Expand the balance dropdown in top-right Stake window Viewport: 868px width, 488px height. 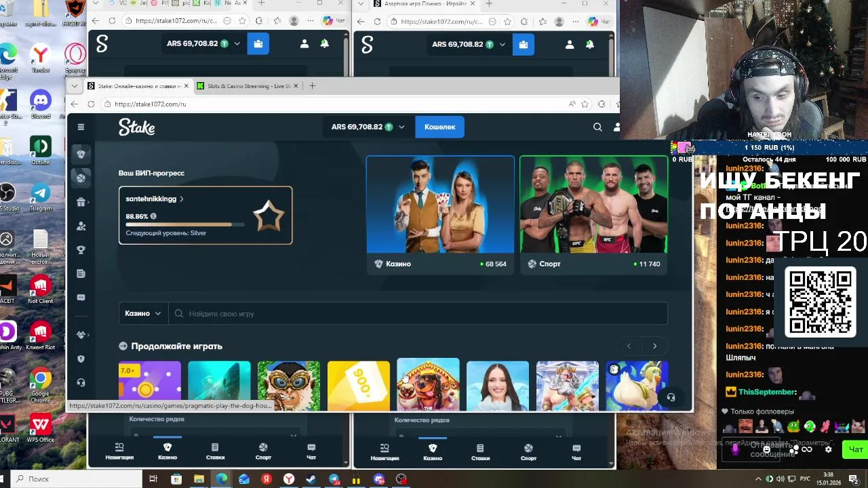pos(469,45)
